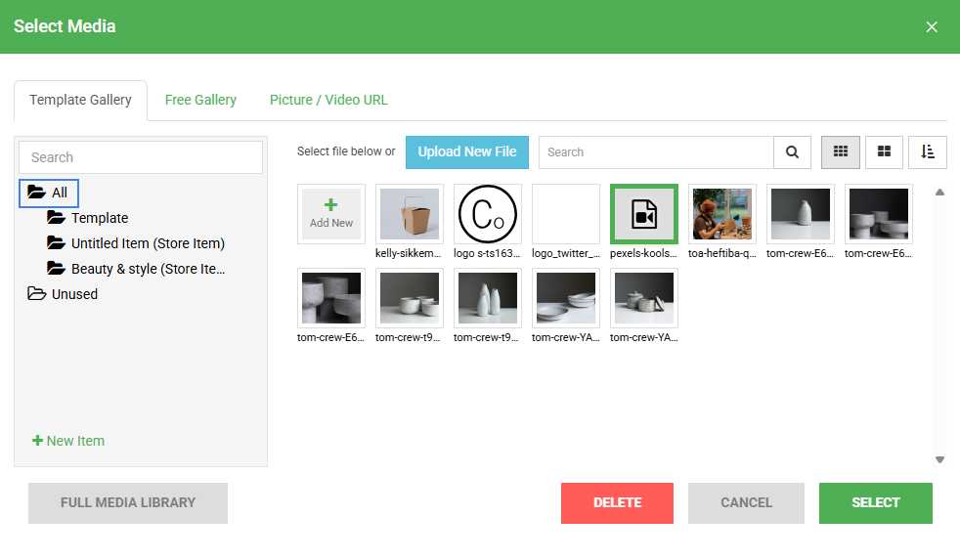The width and height of the screenshot is (960, 560).
Task: Open the Untitled Item (Store Item) folder
Action: [147, 243]
